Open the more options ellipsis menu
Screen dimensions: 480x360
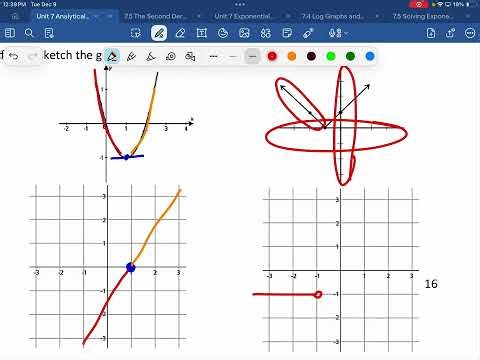pyautogui.click(x=470, y=33)
